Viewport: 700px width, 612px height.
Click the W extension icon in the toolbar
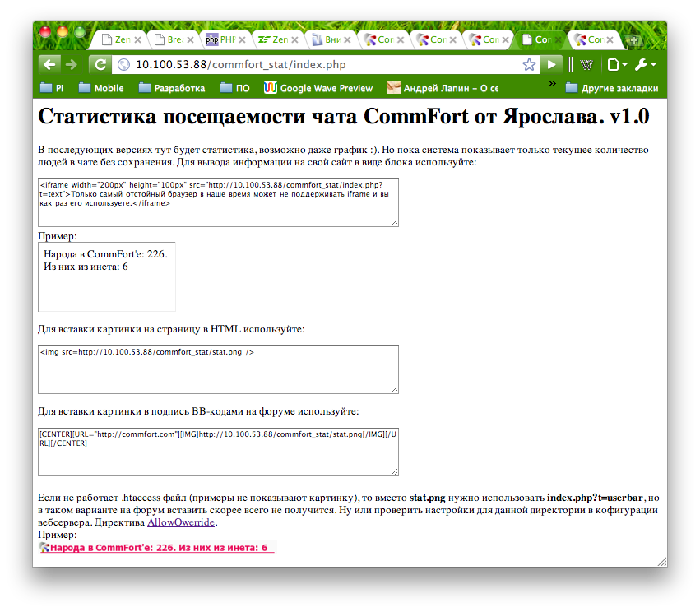[586, 64]
